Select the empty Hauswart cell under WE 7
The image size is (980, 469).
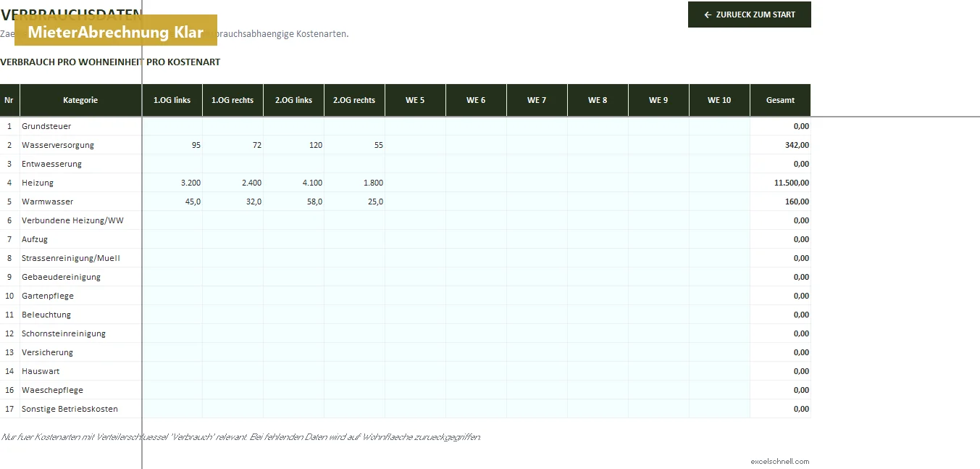point(537,371)
